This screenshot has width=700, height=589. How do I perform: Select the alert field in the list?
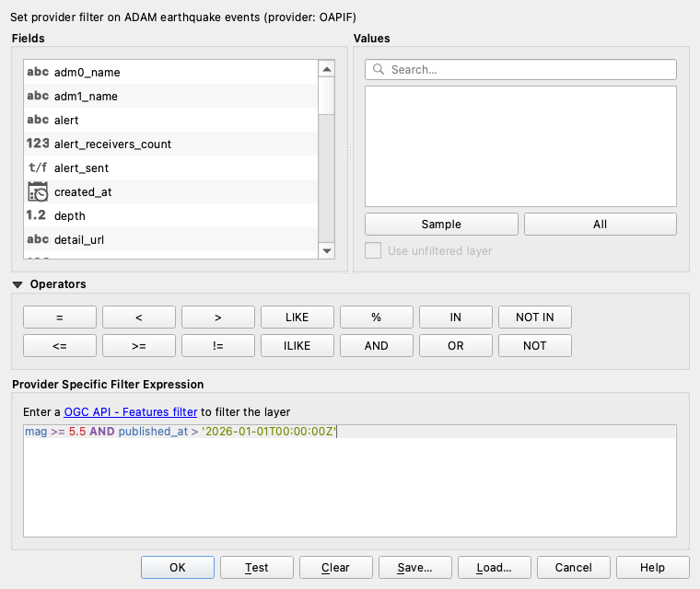click(170, 120)
